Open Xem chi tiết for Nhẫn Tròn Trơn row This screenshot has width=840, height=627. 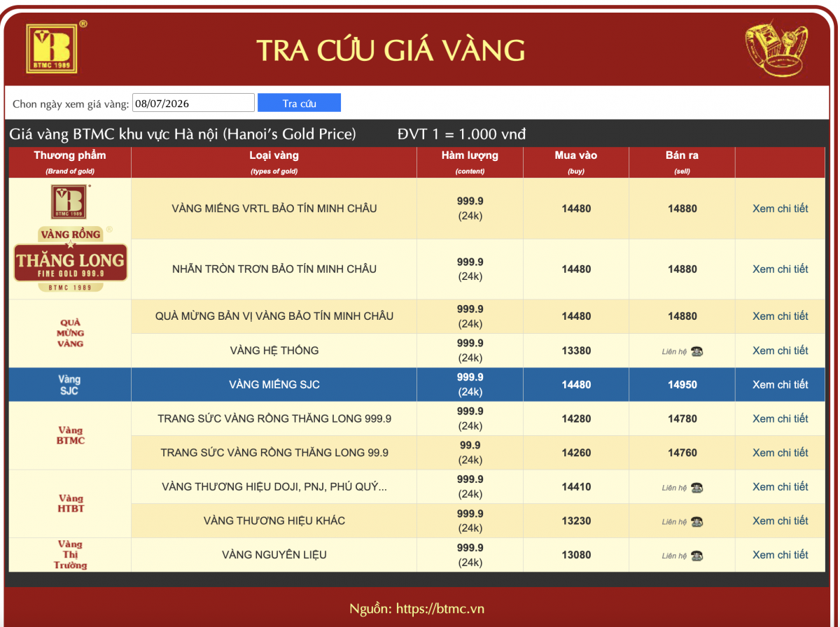coord(780,269)
